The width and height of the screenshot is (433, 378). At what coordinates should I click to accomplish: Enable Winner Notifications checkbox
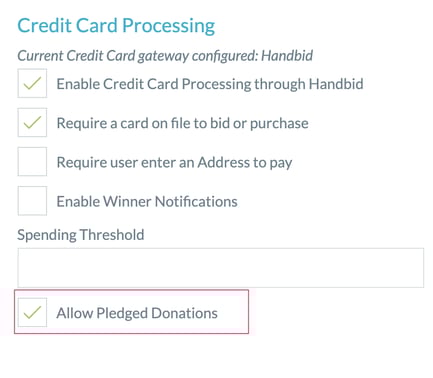(32, 201)
